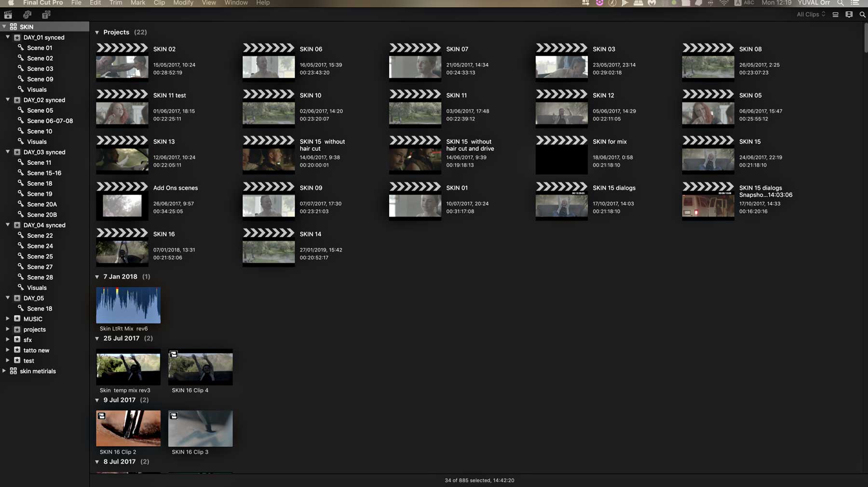
Task: Click the Scene 20A keyword key icon
Action: pyautogui.click(x=21, y=204)
